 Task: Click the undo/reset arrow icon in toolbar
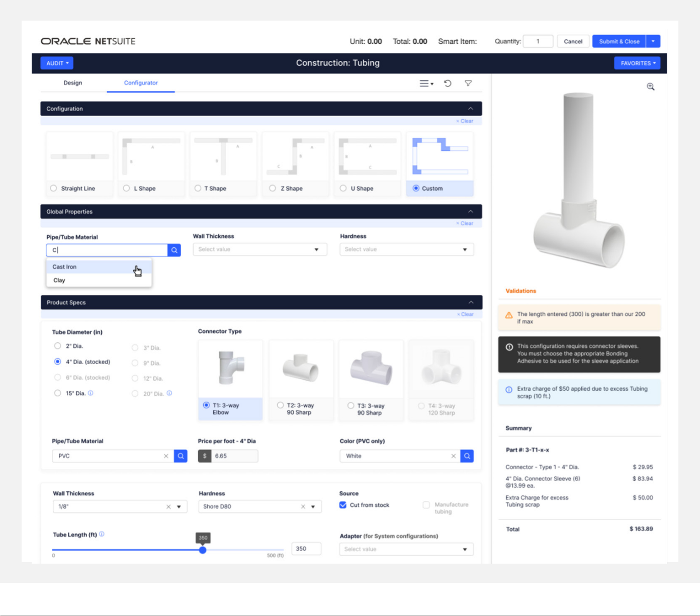(x=448, y=83)
